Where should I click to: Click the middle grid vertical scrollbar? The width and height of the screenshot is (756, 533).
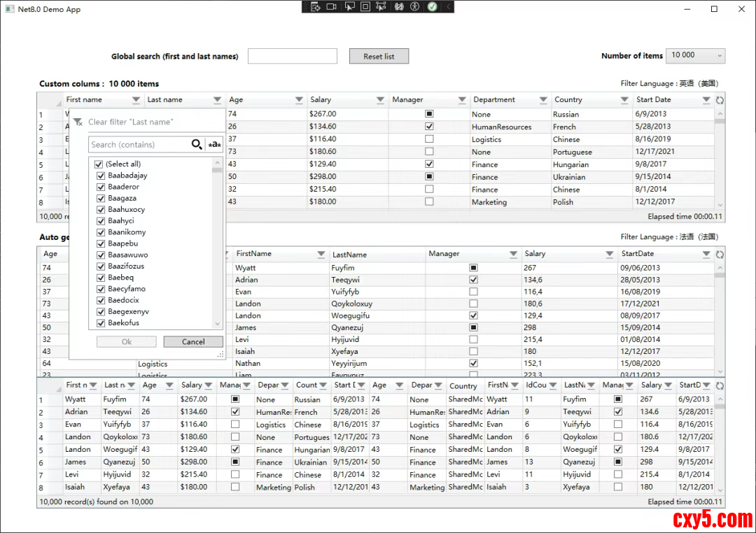(720, 319)
